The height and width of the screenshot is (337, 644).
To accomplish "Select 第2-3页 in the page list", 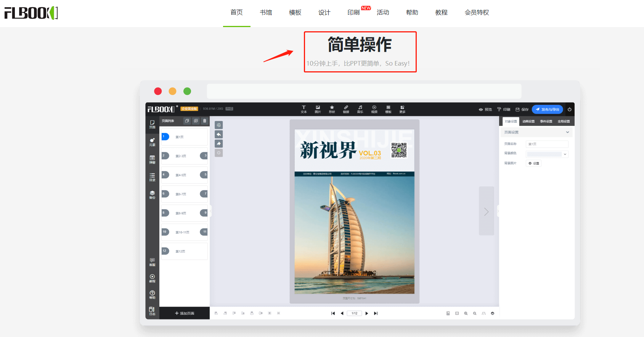I will click(x=185, y=156).
